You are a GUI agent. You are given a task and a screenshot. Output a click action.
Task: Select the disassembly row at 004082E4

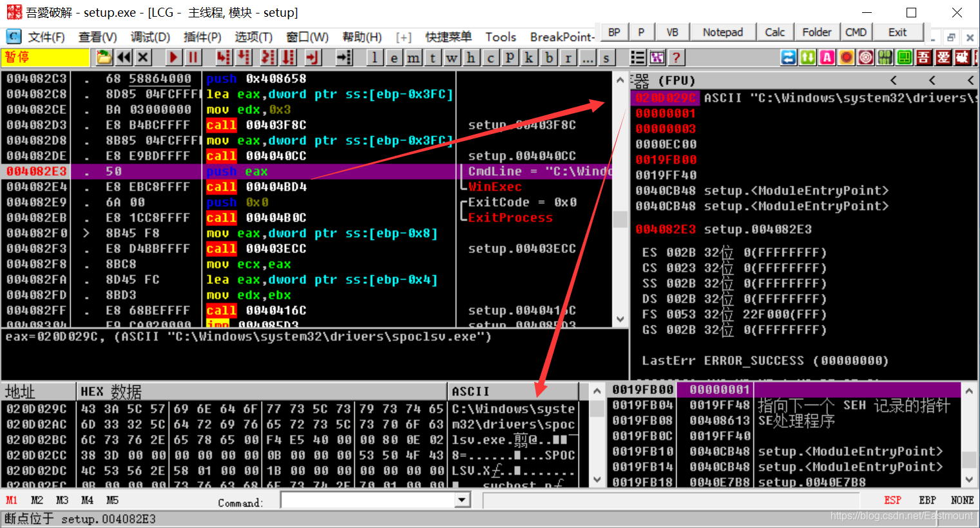307,187
